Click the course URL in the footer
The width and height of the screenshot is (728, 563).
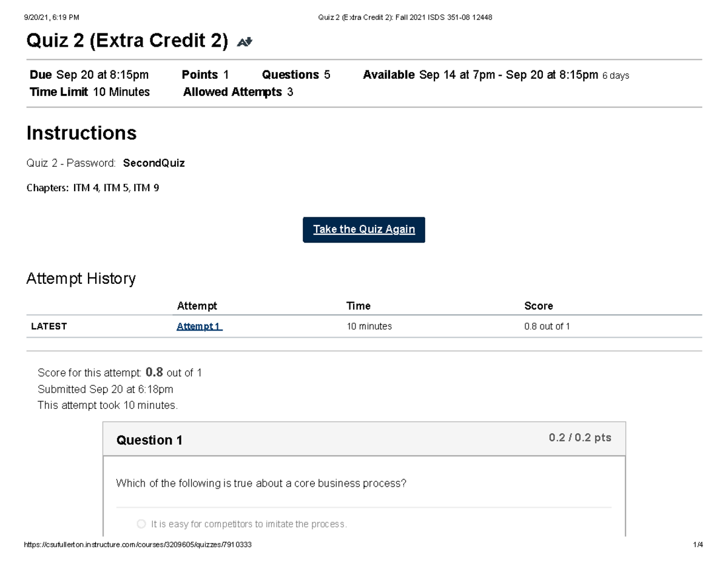pos(136,545)
